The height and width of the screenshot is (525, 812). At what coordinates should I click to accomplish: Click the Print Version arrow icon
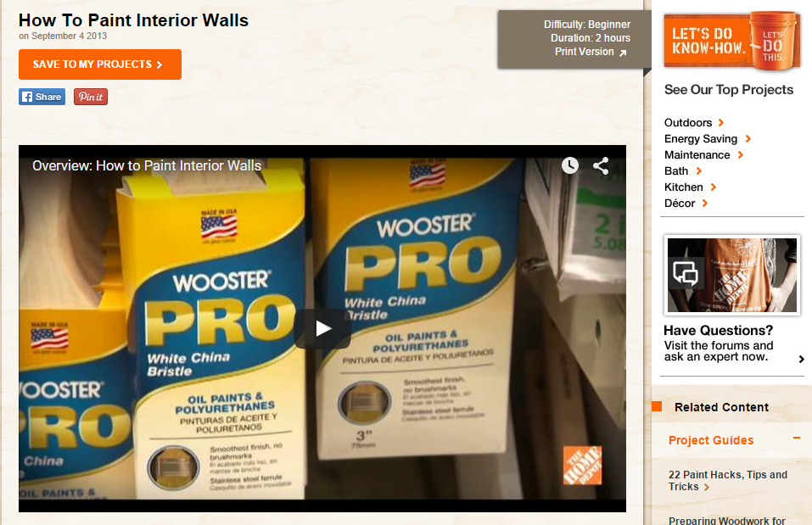(x=623, y=53)
